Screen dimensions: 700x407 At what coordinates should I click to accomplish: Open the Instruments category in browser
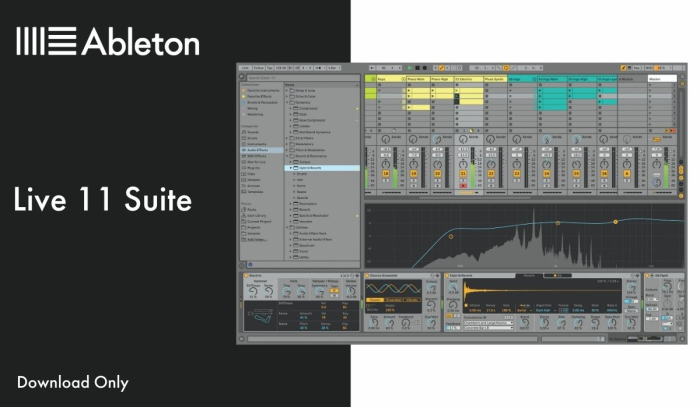point(259,143)
